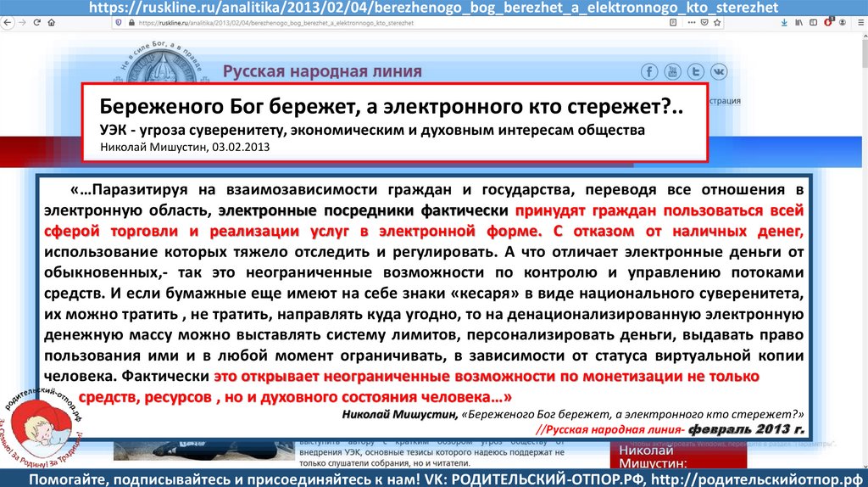Save page to Pocket
The width and height of the screenshot is (868, 487).
704,23
